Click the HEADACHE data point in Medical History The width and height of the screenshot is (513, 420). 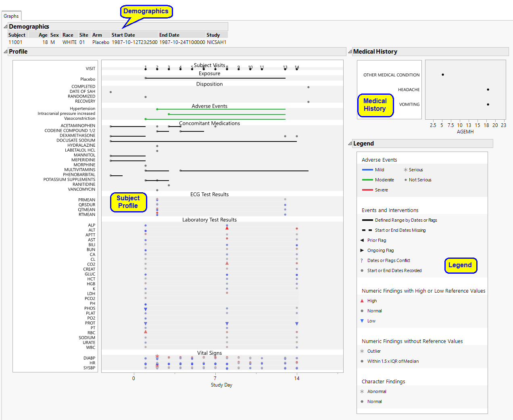(x=488, y=89)
